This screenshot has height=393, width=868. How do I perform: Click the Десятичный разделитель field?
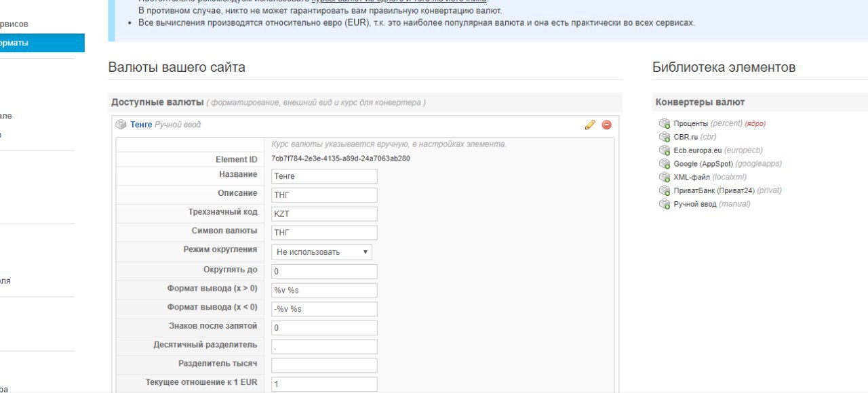[x=324, y=347]
